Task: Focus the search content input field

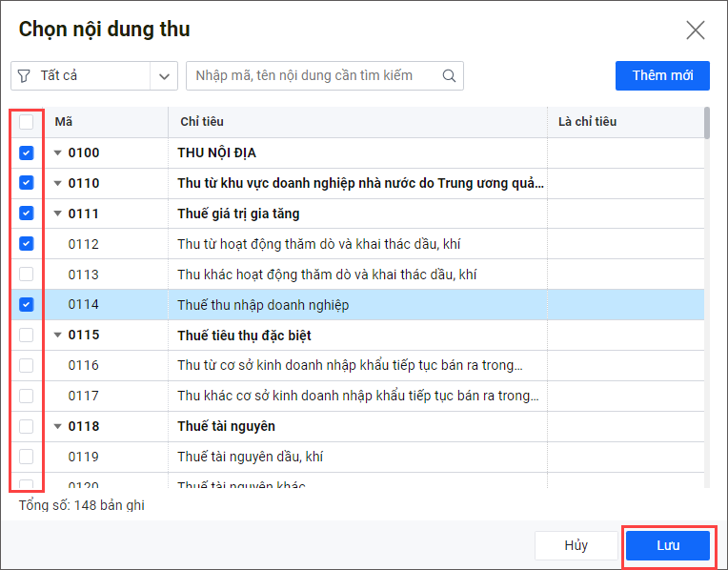Action: tap(314, 75)
